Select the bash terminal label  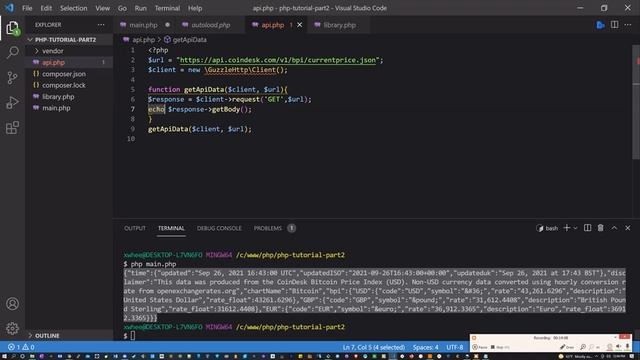coord(547,228)
